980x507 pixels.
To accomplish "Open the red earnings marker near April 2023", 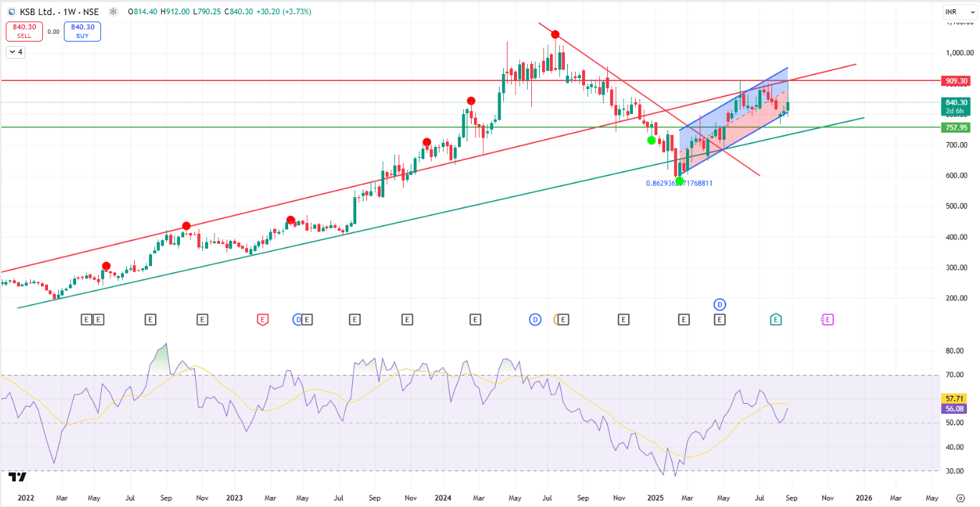I will pos(262,319).
